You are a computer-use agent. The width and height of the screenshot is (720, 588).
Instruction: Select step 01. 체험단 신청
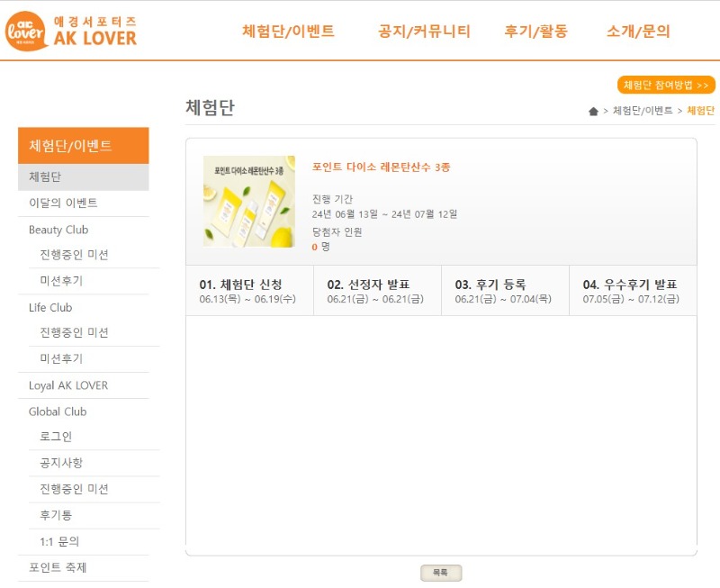coord(249,291)
